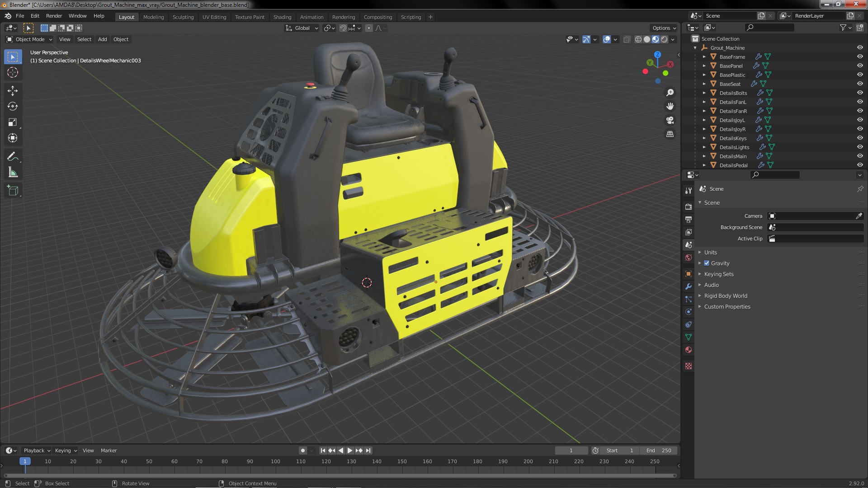This screenshot has height=488, width=868.
Task: Open the Object Mode dropdown
Action: pos(29,39)
